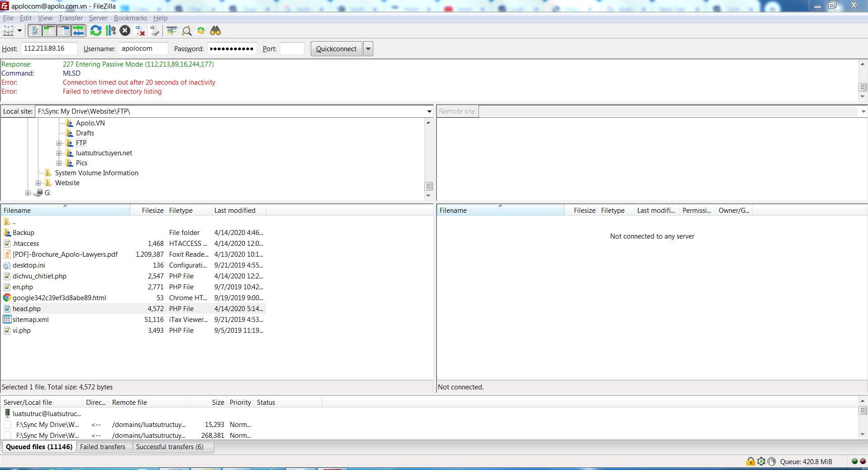The width and height of the screenshot is (868, 470).
Task: Click the transfer queue scrollbar down arrow
Action: [x=863, y=435]
